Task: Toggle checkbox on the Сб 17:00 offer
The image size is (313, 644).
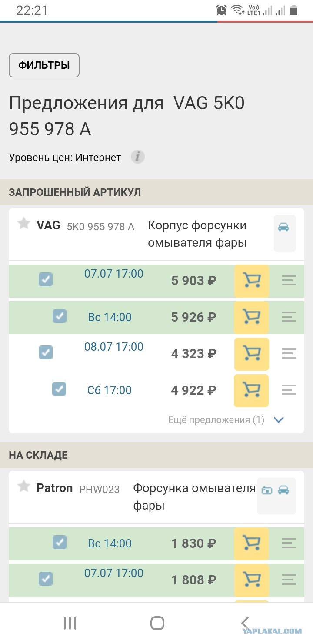Action: tap(59, 389)
